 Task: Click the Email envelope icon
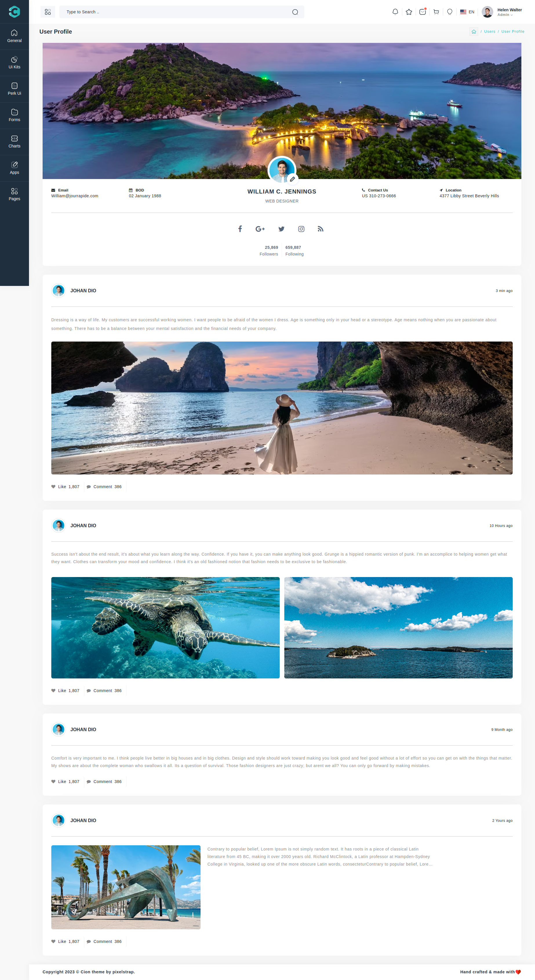(x=53, y=190)
